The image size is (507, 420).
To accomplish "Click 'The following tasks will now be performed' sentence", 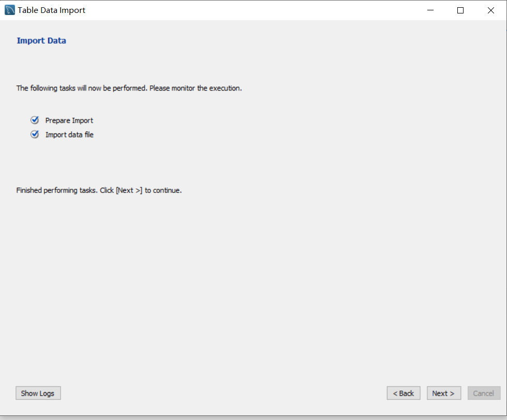I will pyautogui.click(x=82, y=88).
